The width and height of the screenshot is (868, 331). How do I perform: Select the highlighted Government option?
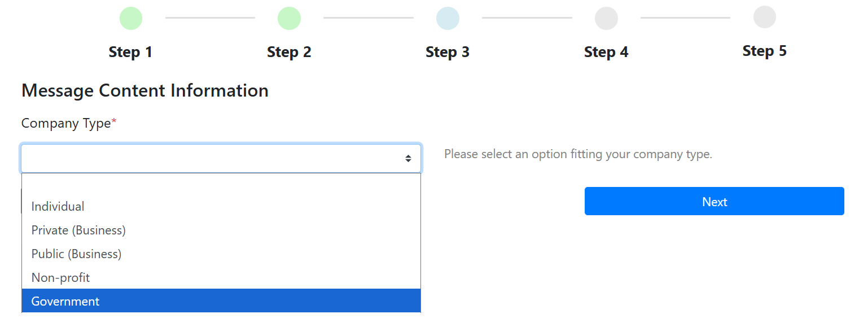[x=221, y=301]
